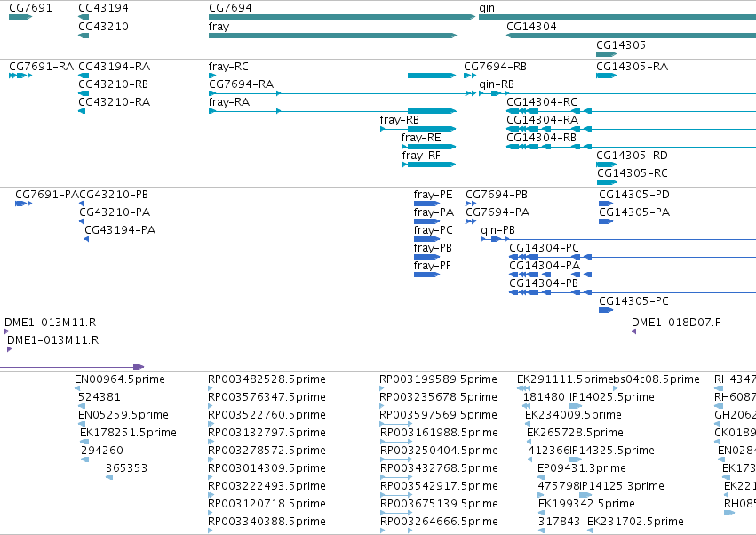Click the fray-PB protein label
This screenshot has width=756, height=535.
pos(433,248)
